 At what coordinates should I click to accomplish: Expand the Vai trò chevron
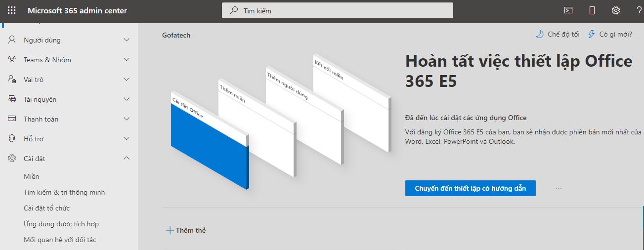click(127, 80)
